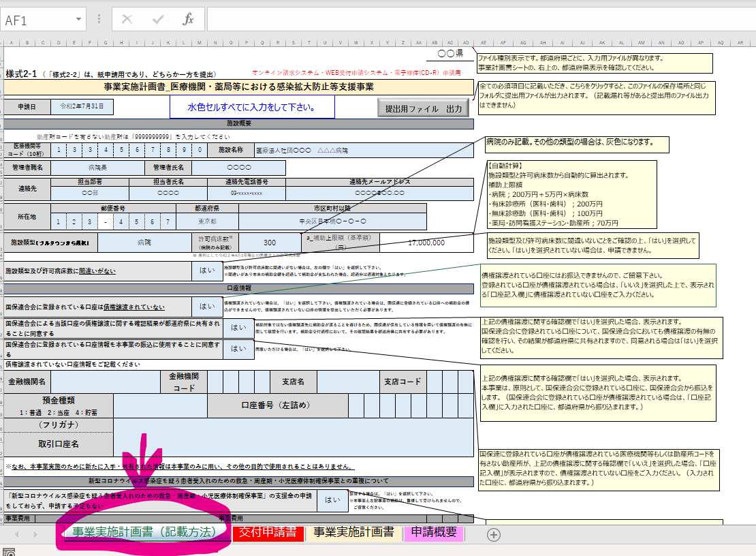Click into the empty formula bar field
756x556 pixels.
coord(481,19)
